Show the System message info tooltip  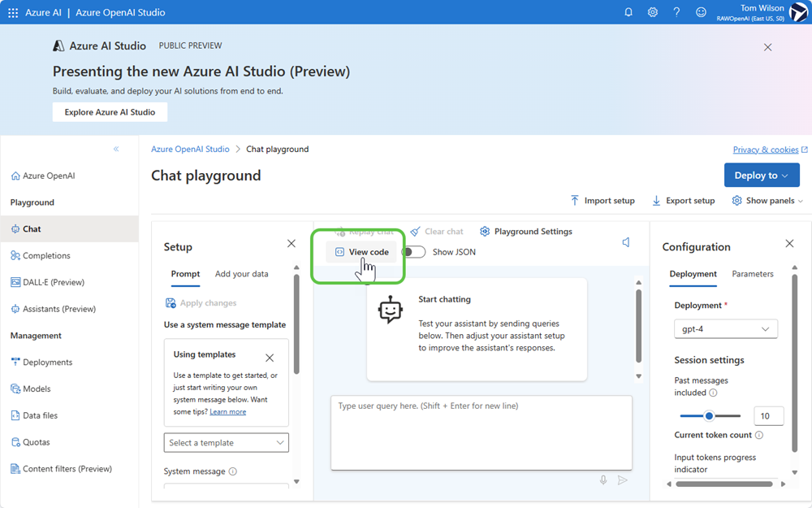coord(232,471)
